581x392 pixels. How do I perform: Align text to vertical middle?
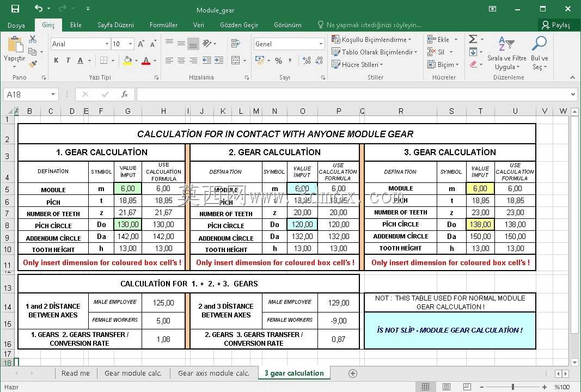coord(181,44)
